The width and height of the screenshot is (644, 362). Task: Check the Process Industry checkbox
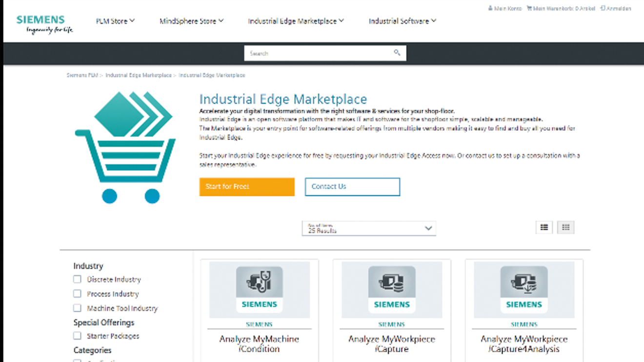click(77, 294)
